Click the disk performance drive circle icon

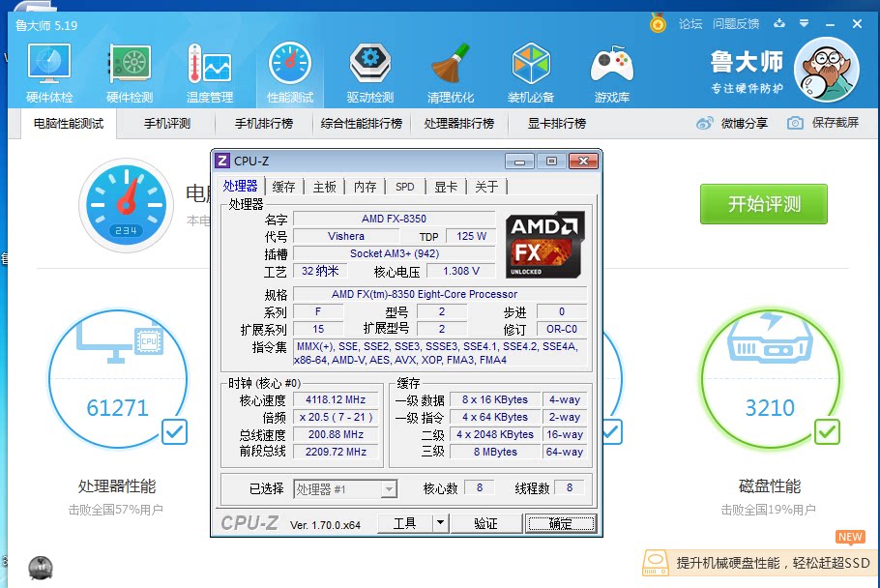coord(770,379)
